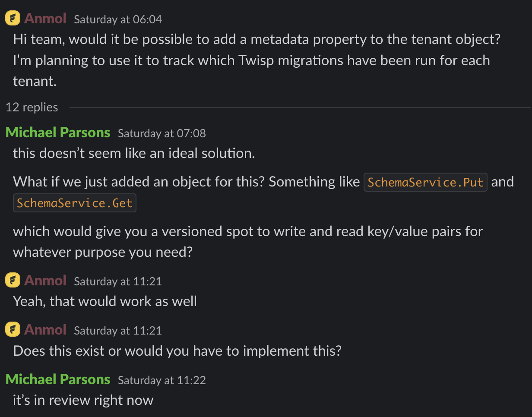Click the Saturday at 11:22 timestamp
532x417 pixels.
(x=162, y=380)
